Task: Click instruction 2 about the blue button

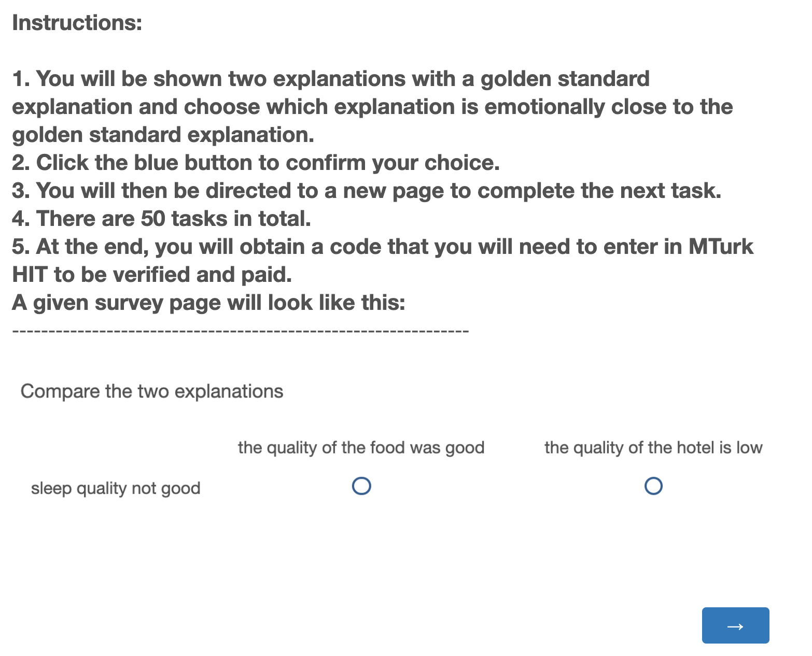Action: (x=256, y=163)
